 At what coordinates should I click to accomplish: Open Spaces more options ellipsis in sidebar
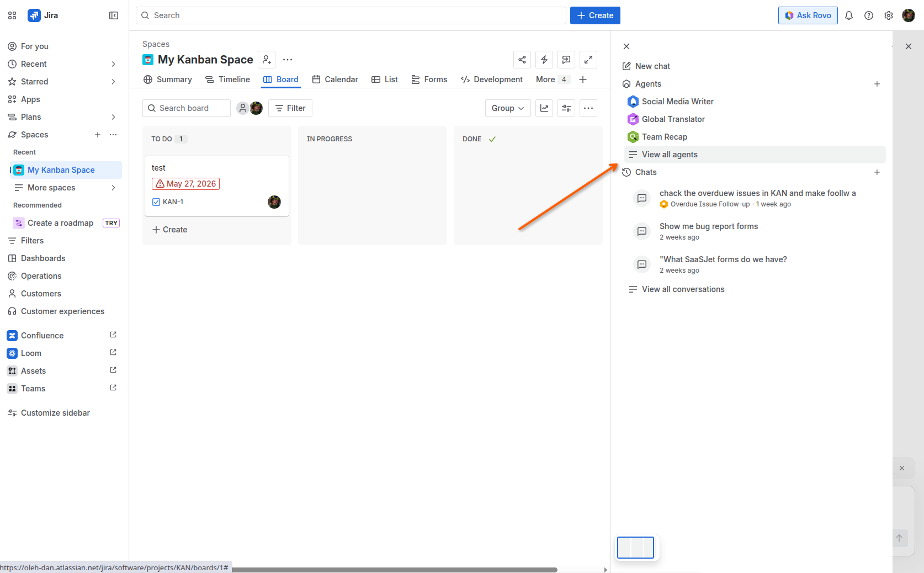(113, 135)
